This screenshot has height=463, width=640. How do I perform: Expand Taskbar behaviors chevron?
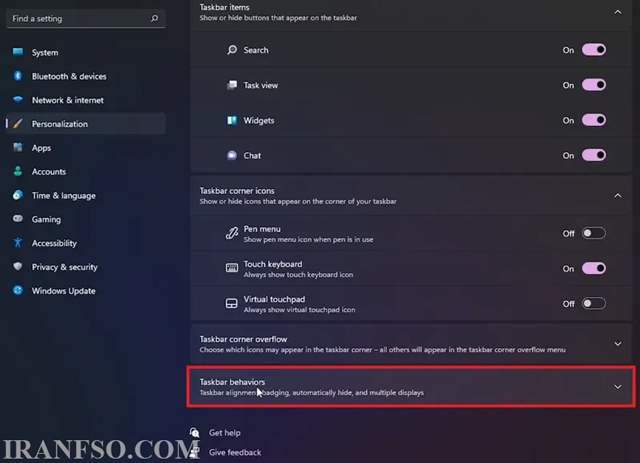618,387
